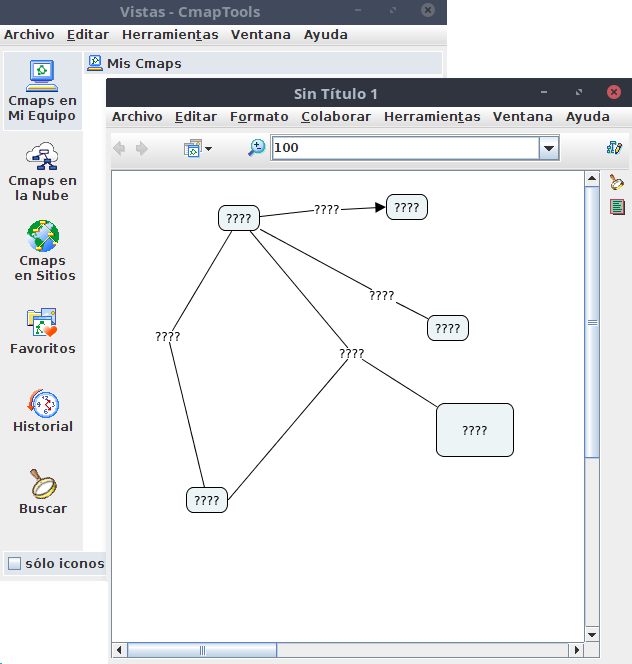Screen dimensions: 632x664
Task: Enable the sólo iconos checkbox
Action: pos(14,563)
